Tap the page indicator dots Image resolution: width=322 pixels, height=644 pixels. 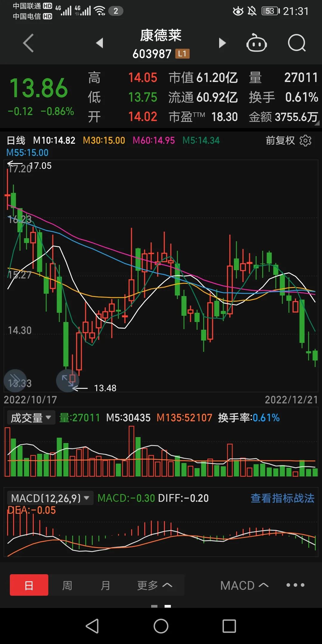[161, 606]
